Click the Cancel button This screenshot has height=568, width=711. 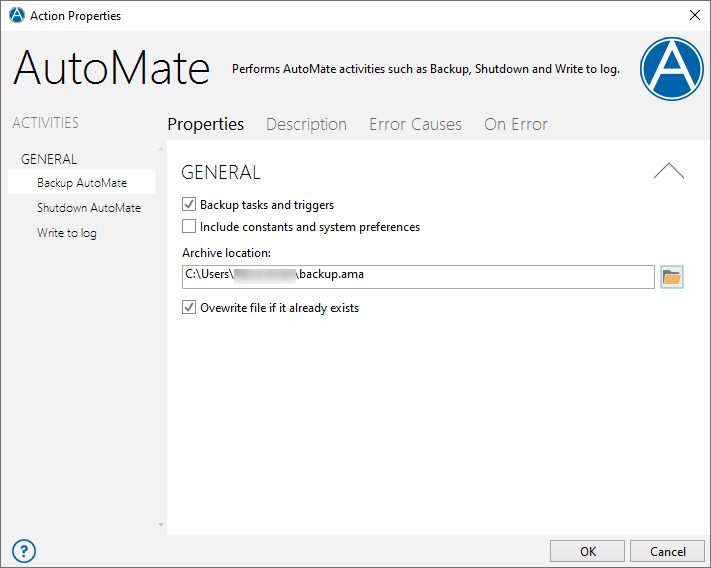tap(667, 551)
